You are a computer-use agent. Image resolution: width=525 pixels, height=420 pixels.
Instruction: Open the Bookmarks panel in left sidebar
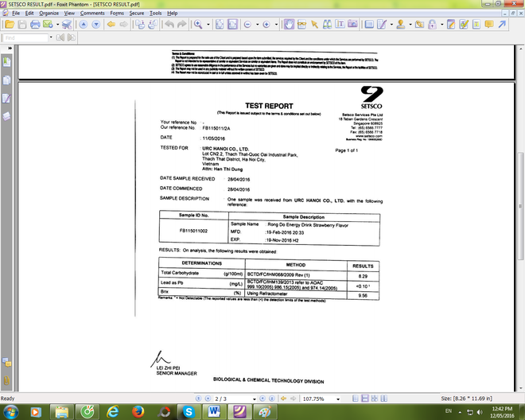coord(6,62)
